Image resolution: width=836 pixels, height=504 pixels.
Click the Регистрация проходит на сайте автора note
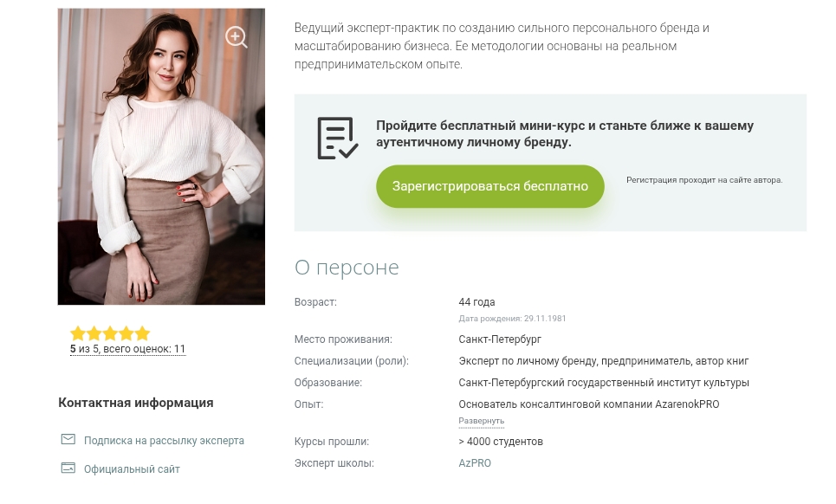(x=704, y=180)
